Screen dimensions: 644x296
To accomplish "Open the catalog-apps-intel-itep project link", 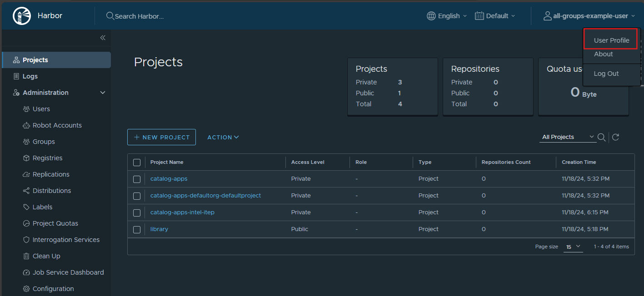I will coord(182,212).
